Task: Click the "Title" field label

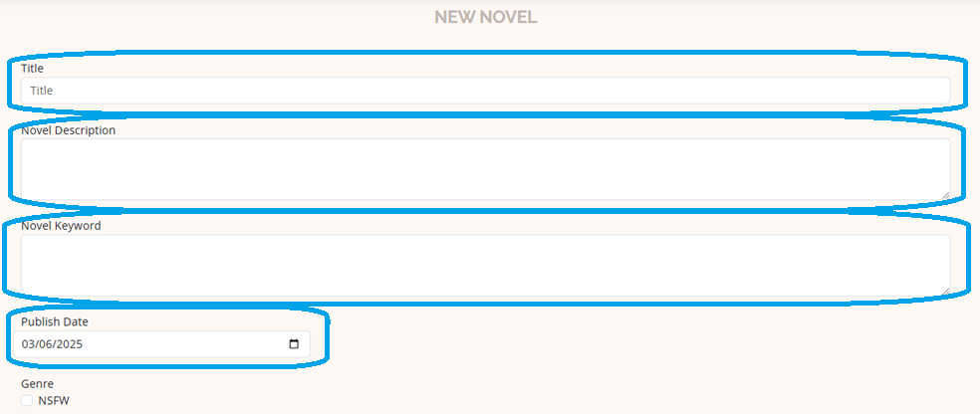Action: [32, 68]
